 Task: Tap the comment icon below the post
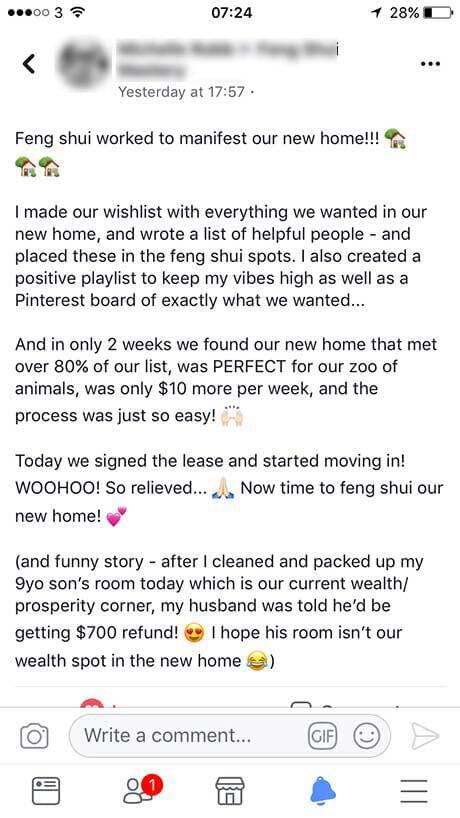coord(300,704)
